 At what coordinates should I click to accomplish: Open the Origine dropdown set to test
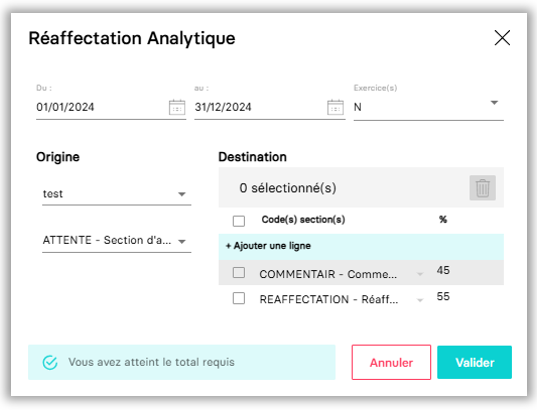pyautogui.click(x=116, y=194)
